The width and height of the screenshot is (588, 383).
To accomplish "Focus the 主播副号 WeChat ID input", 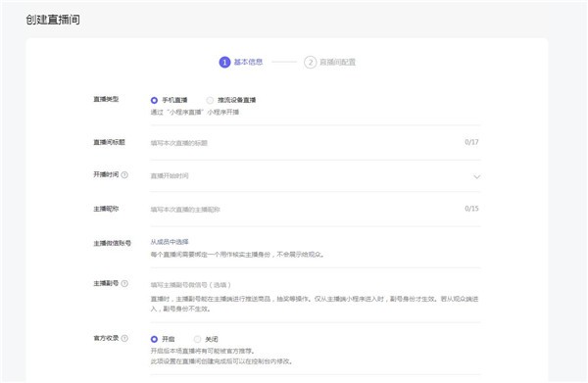I will [x=315, y=285].
